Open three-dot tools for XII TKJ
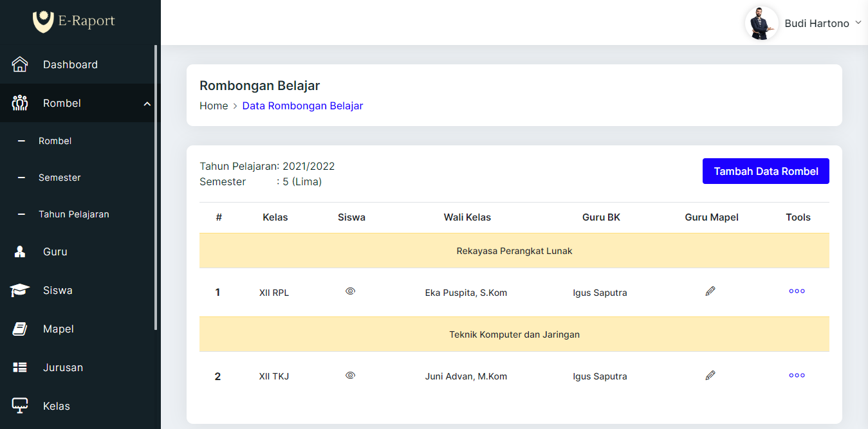The height and width of the screenshot is (429, 868). click(x=797, y=376)
